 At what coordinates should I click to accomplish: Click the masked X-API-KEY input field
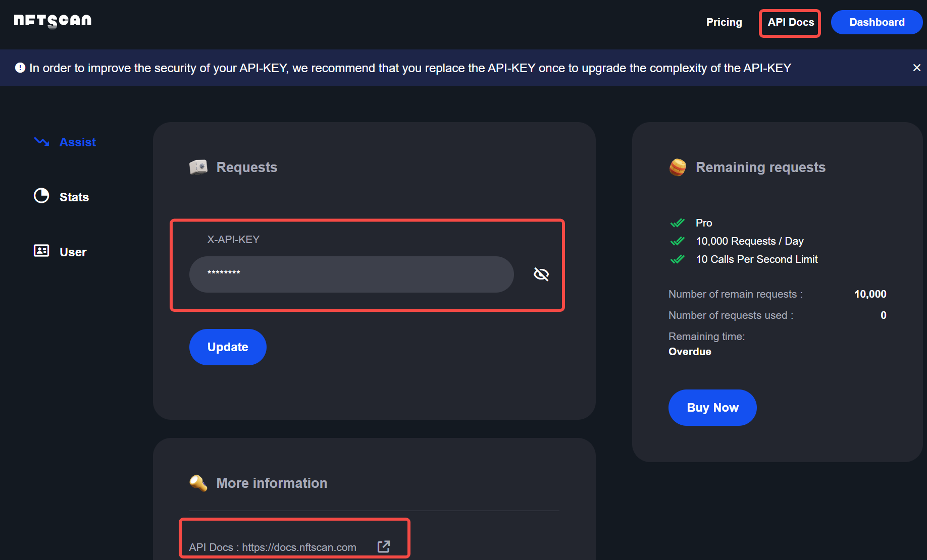pos(351,274)
